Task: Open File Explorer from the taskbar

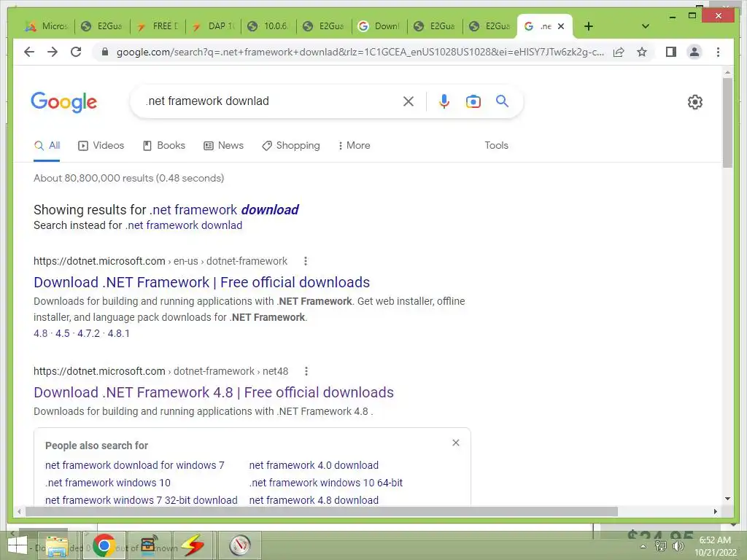Action: click(x=58, y=545)
